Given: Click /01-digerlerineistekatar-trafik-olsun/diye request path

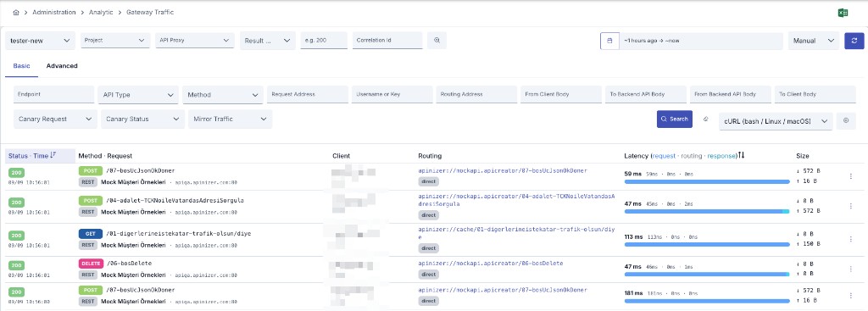Looking at the screenshot, I should click(x=178, y=234).
